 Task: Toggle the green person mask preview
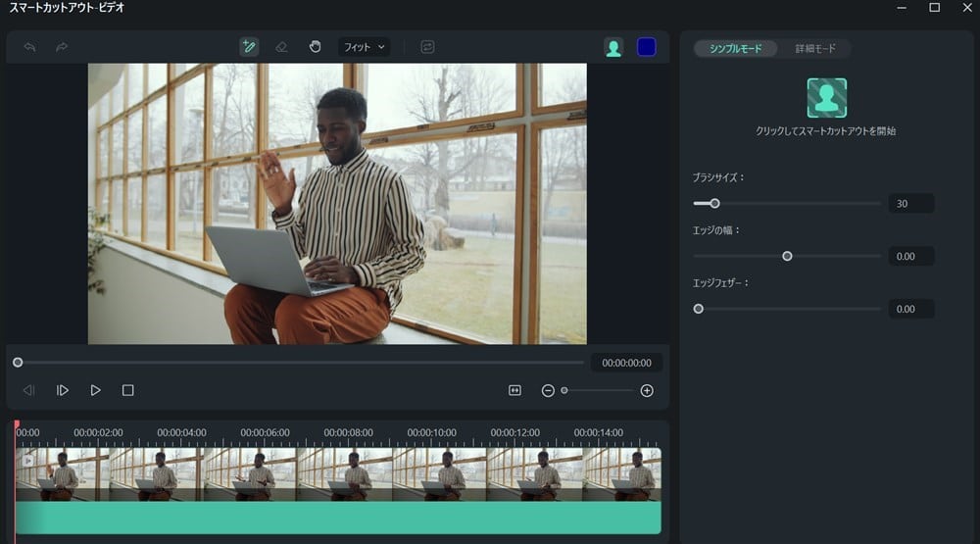point(613,47)
